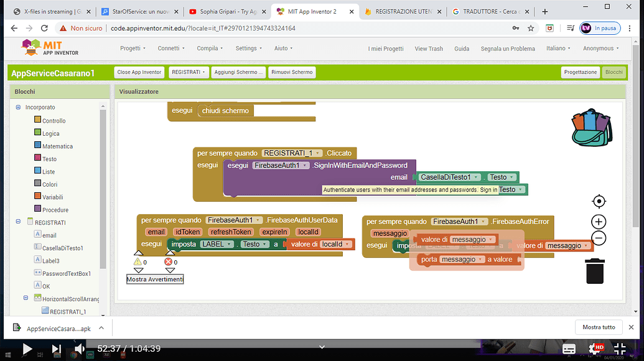Open the AppServiceCasarano apk download options chevron

pyautogui.click(x=101, y=328)
